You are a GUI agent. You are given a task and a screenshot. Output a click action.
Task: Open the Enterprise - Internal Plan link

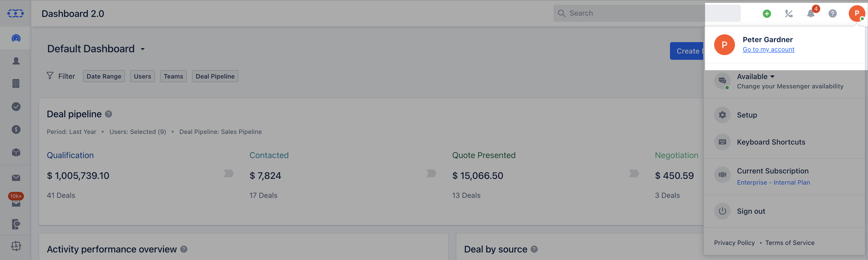[773, 183]
